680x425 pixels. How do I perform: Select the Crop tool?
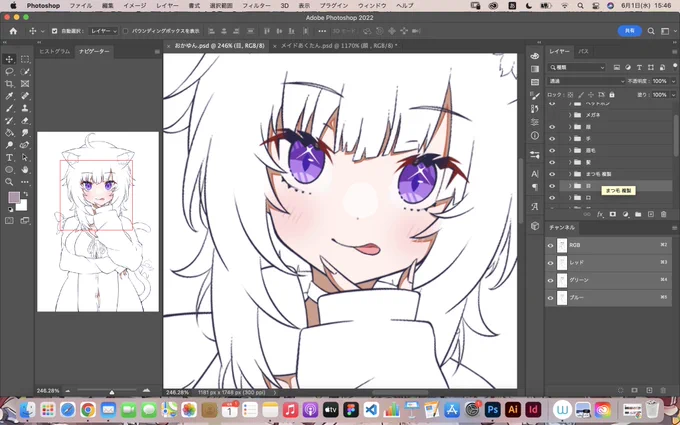[x=9, y=84]
